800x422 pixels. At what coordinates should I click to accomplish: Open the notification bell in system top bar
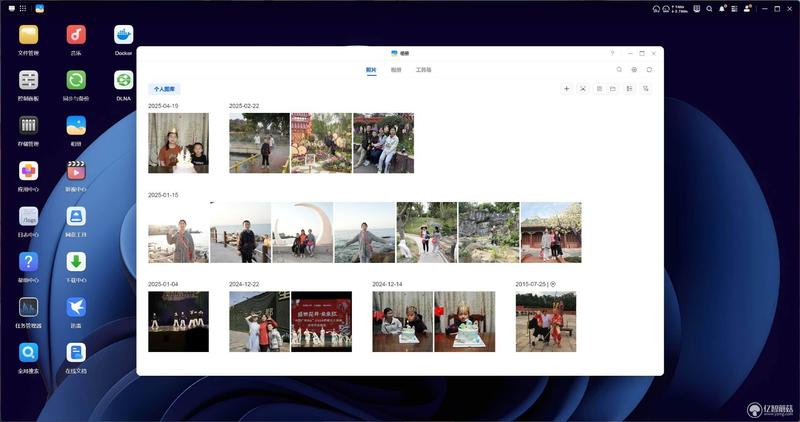pyautogui.click(x=722, y=9)
